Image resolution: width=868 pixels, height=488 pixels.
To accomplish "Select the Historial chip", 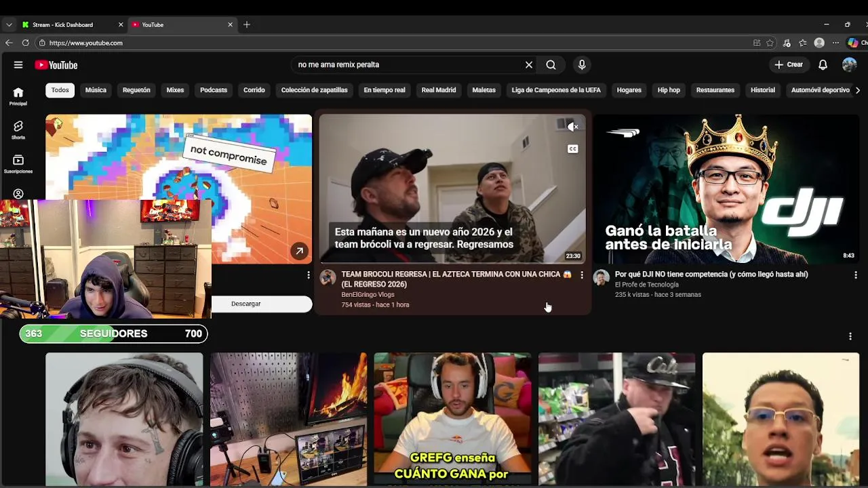I will pyautogui.click(x=763, y=90).
